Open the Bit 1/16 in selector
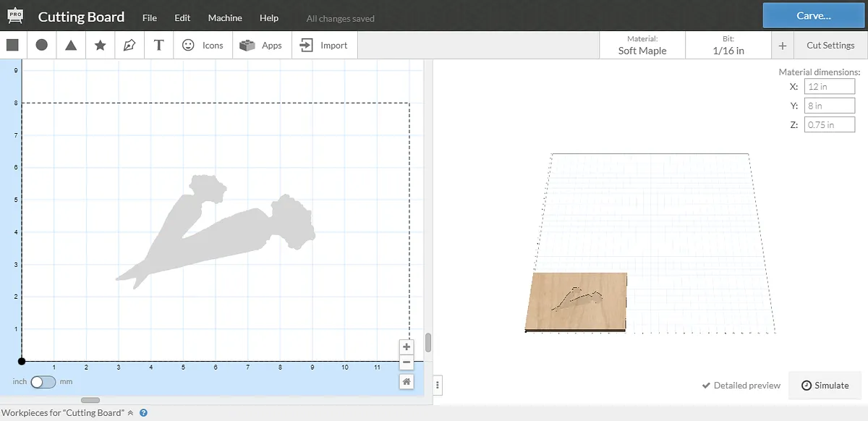The width and height of the screenshot is (868, 421). pyautogui.click(x=728, y=45)
